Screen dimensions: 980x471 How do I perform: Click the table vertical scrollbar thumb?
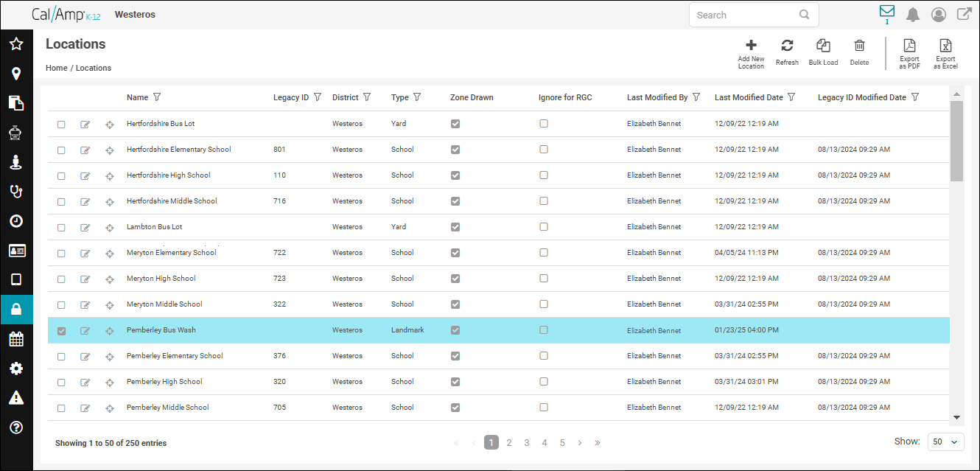[956, 141]
